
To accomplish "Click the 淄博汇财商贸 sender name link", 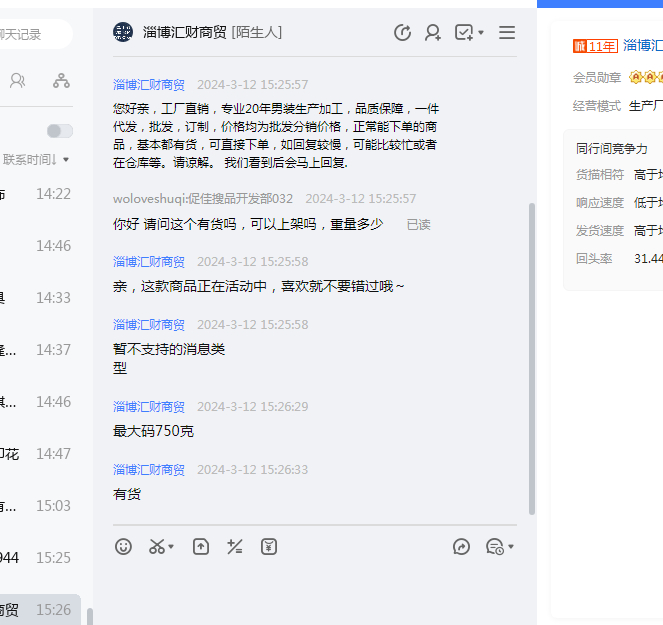I will 149,85.
